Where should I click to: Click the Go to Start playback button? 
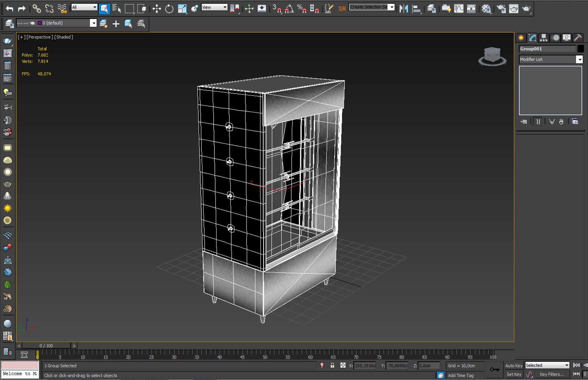click(576, 366)
